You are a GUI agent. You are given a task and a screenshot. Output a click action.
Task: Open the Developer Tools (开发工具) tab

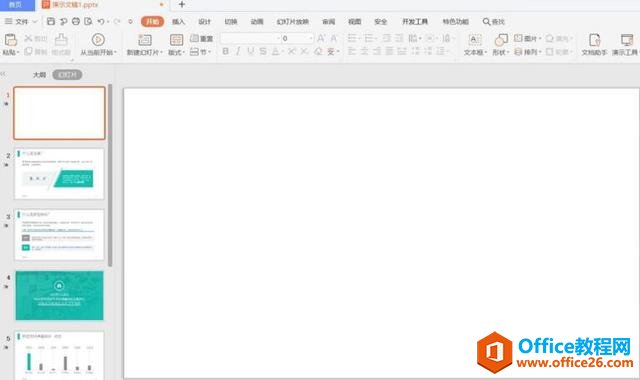415,22
